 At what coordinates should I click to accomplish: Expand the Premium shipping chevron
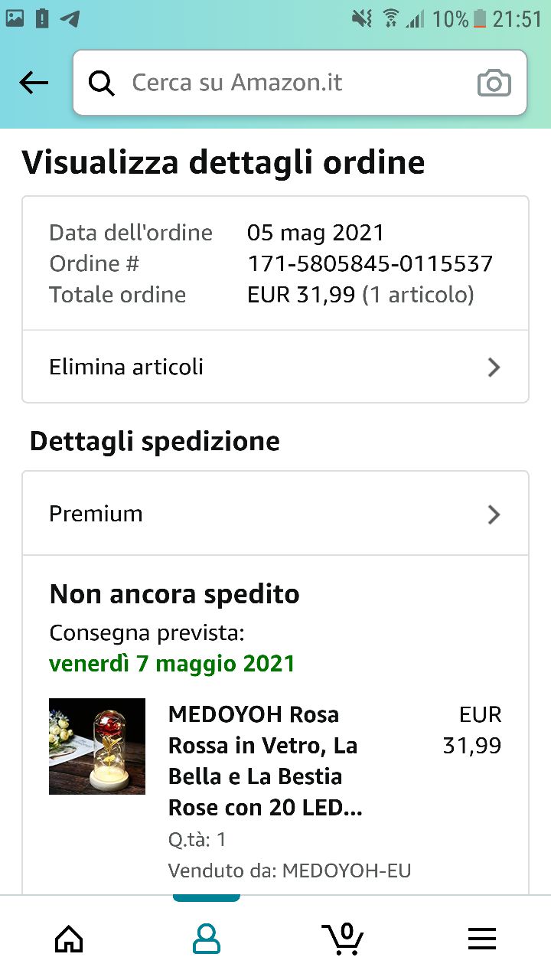pyautogui.click(x=494, y=514)
